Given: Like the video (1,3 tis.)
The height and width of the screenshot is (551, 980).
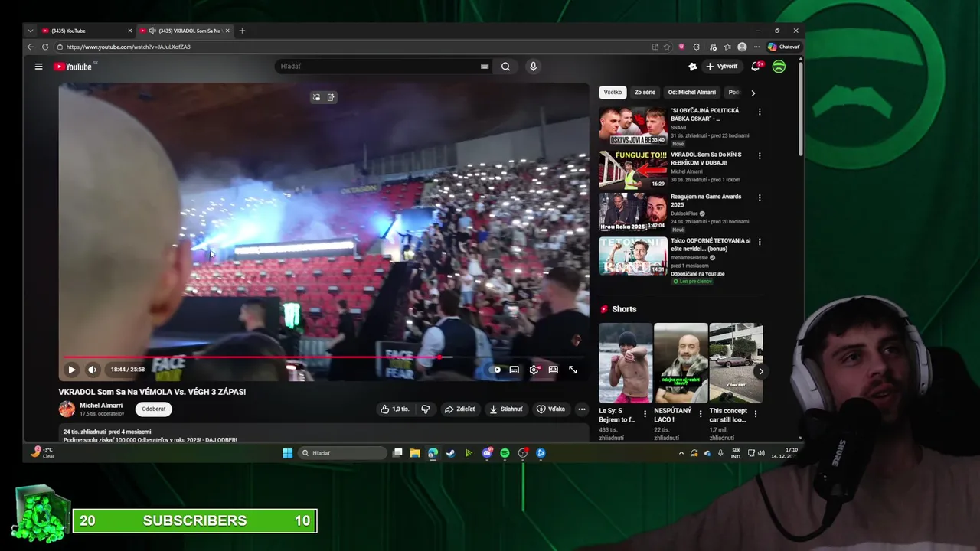Looking at the screenshot, I should click(x=395, y=409).
